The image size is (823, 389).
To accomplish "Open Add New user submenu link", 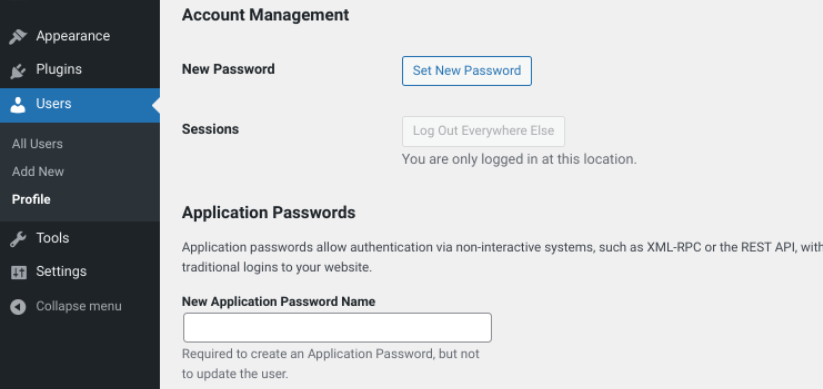I will point(38,172).
